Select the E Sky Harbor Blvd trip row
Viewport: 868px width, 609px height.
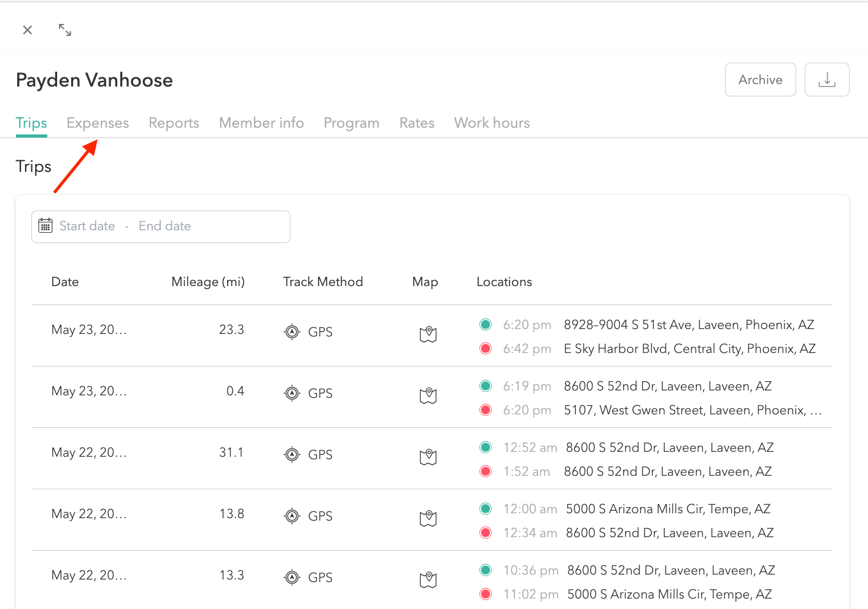(689, 349)
